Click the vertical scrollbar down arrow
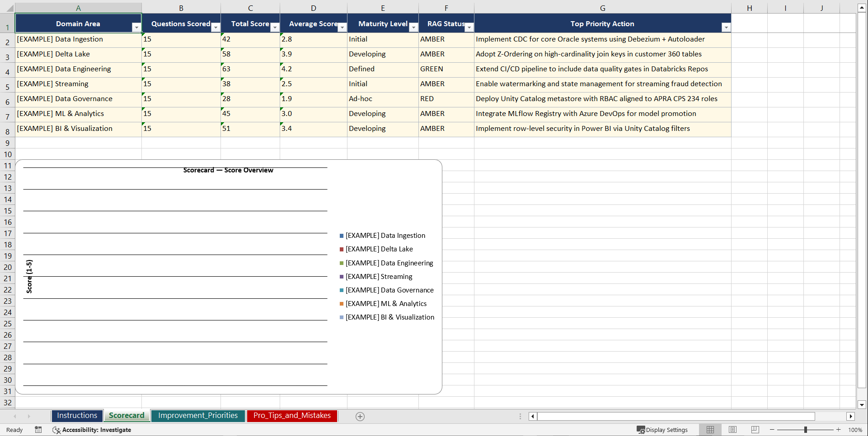The height and width of the screenshot is (436, 868). click(862, 405)
